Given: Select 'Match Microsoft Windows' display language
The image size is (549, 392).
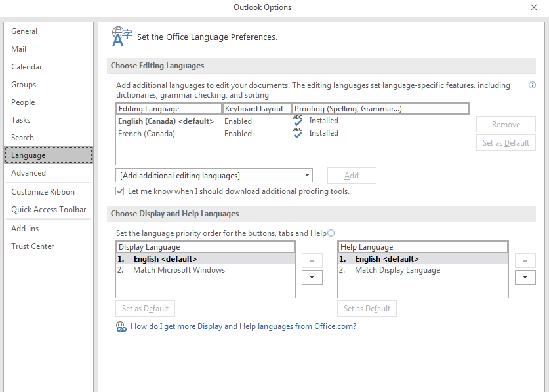Looking at the screenshot, I should coord(205,270).
